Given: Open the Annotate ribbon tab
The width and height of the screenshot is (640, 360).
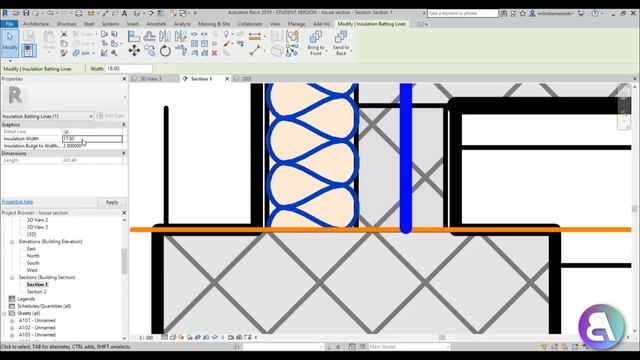Looking at the screenshot, I should point(156,24).
